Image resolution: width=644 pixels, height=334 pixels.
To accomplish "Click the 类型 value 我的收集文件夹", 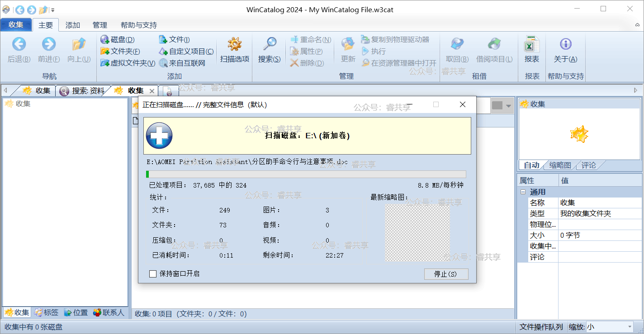I will tap(600, 214).
